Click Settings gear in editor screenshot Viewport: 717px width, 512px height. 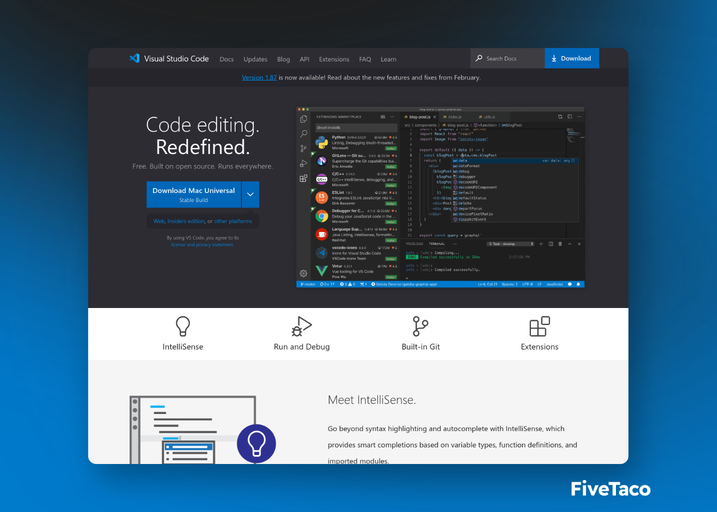click(x=303, y=273)
